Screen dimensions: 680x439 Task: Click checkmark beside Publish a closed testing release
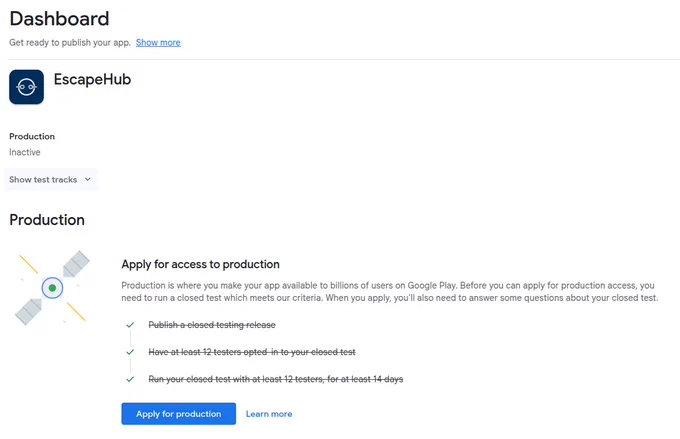tap(130, 325)
